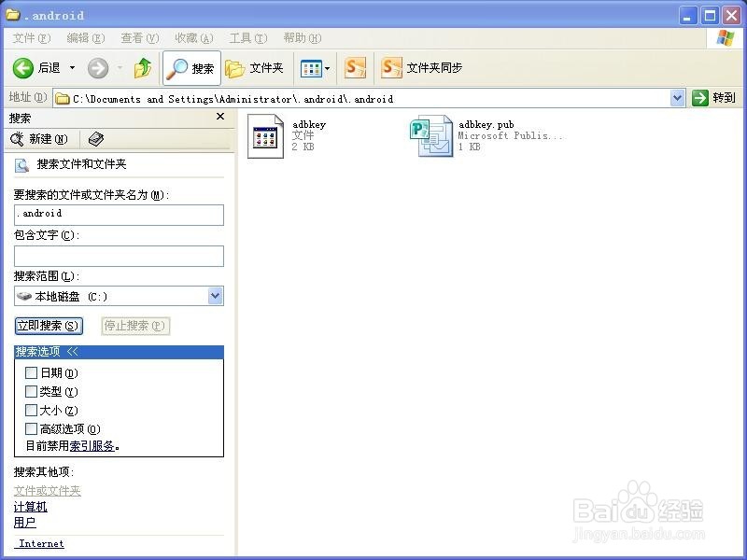This screenshot has width=747, height=560.
Task: Click the 计算机 computers link
Action: [x=31, y=507]
